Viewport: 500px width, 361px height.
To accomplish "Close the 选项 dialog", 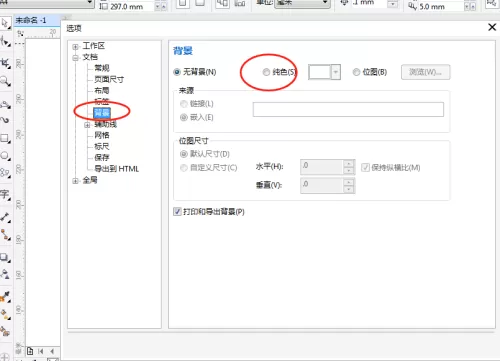I will coord(492,27).
